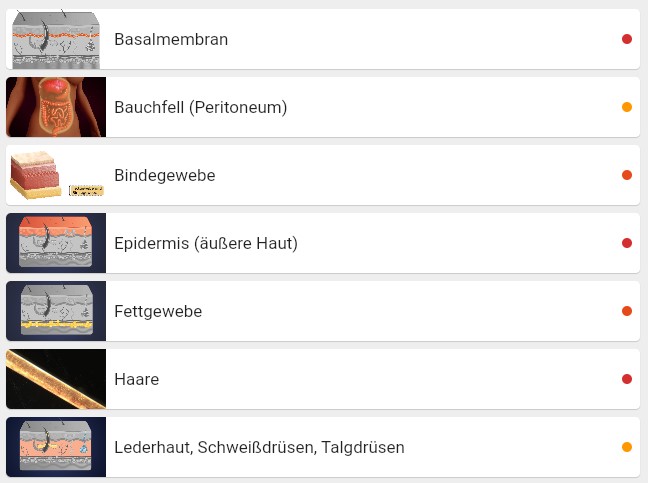Image resolution: width=648 pixels, height=483 pixels.
Task: Open the Epidermis (äußere Haut) entry
Action: point(323,243)
